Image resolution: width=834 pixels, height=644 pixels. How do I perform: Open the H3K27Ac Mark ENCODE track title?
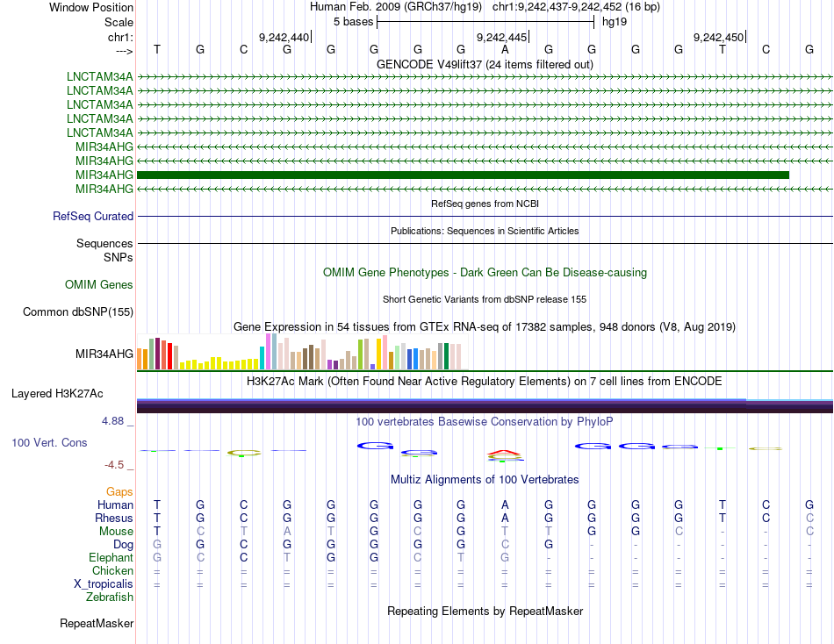485,382
